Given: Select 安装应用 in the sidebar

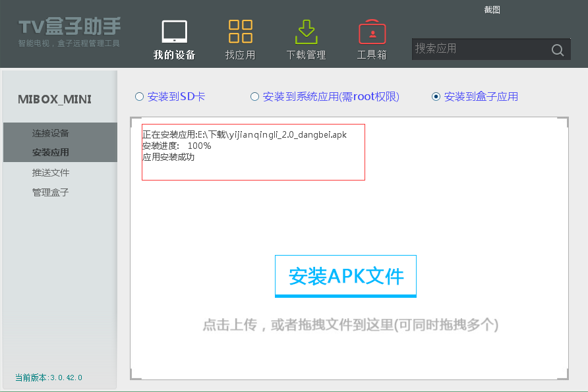Looking at the screenshot, I should tap(51, 152).
